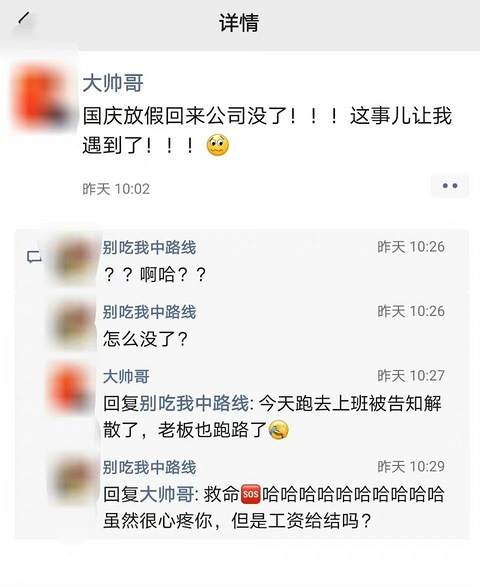Tap the crying-laughing emoji in reply
This screenshot has height=587, width=480.
(x=279, y=429)
